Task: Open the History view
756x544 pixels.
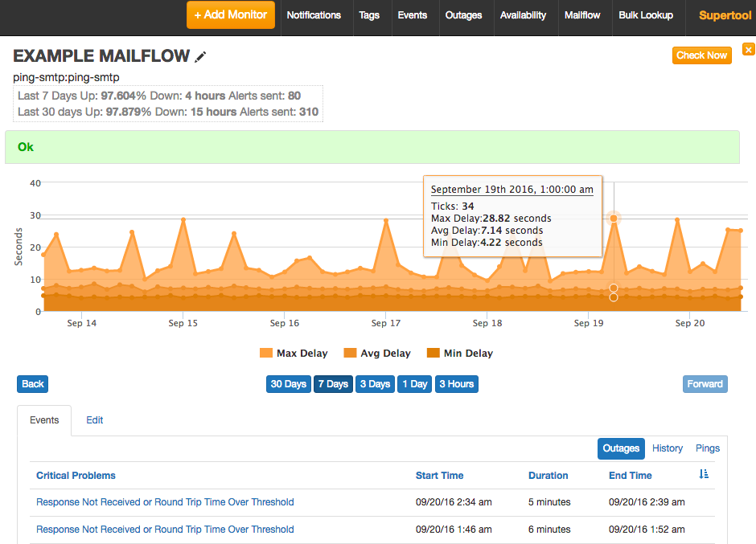Action: (x=668, y=448)
